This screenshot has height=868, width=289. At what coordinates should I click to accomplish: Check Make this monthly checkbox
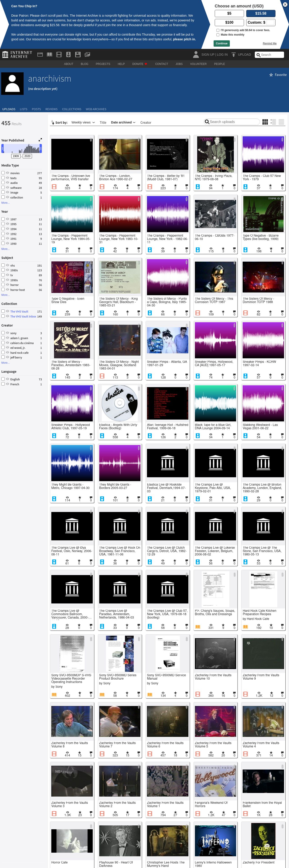pyautogui.click(x=218, y=35)
